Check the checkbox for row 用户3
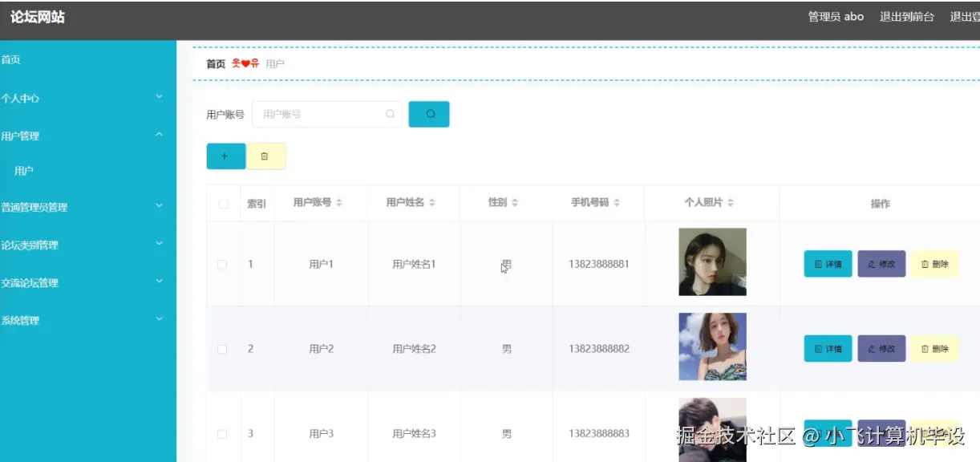Screen dimensions: 980x462 tap(222, 434)
